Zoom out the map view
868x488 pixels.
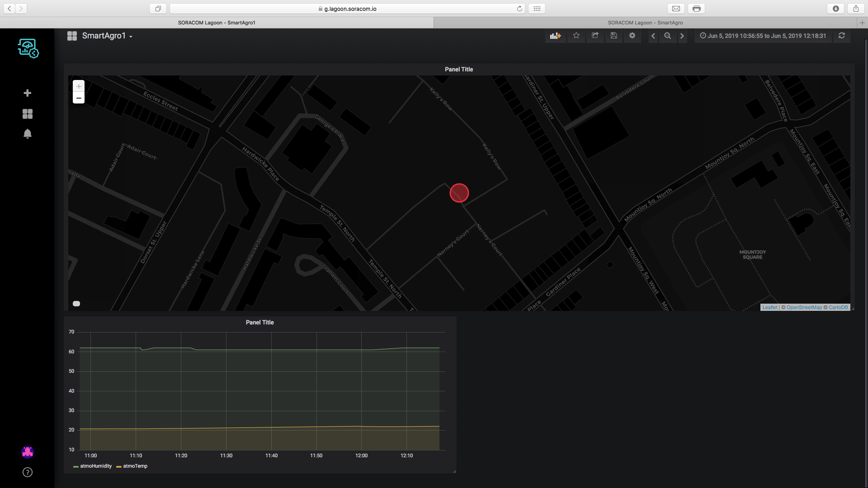(79, 98)
